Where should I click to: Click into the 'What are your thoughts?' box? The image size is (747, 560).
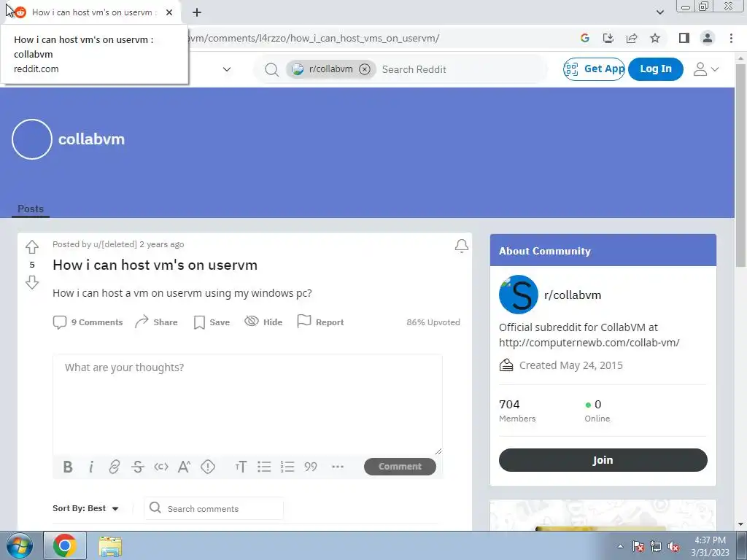point(247,404)
